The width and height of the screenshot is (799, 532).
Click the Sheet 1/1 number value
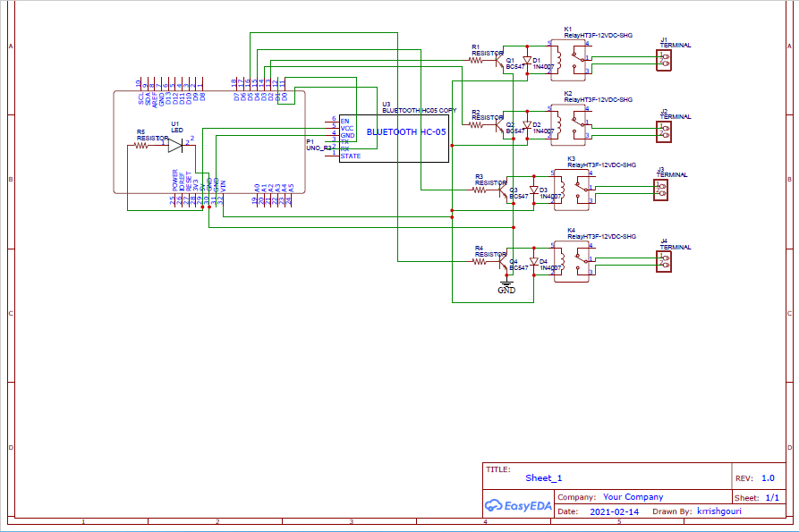tap(772, 497)
